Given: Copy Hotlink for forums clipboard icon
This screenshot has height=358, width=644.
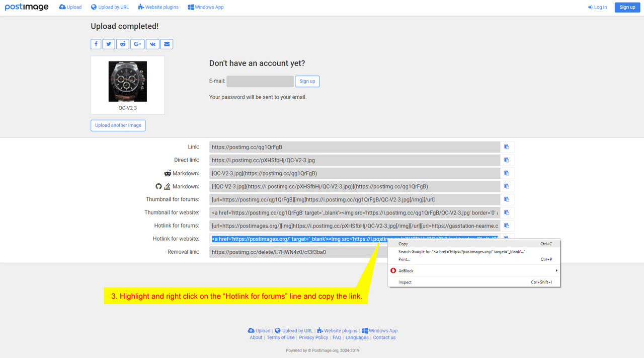Looking at the screenshot, I should click(507, 226).
